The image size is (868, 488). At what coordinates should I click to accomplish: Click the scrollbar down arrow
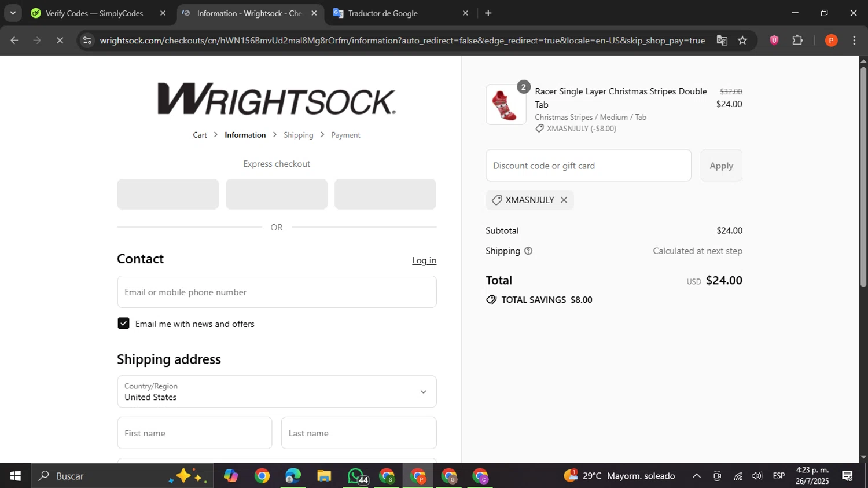pyautogui.click(x=863, y=457)
